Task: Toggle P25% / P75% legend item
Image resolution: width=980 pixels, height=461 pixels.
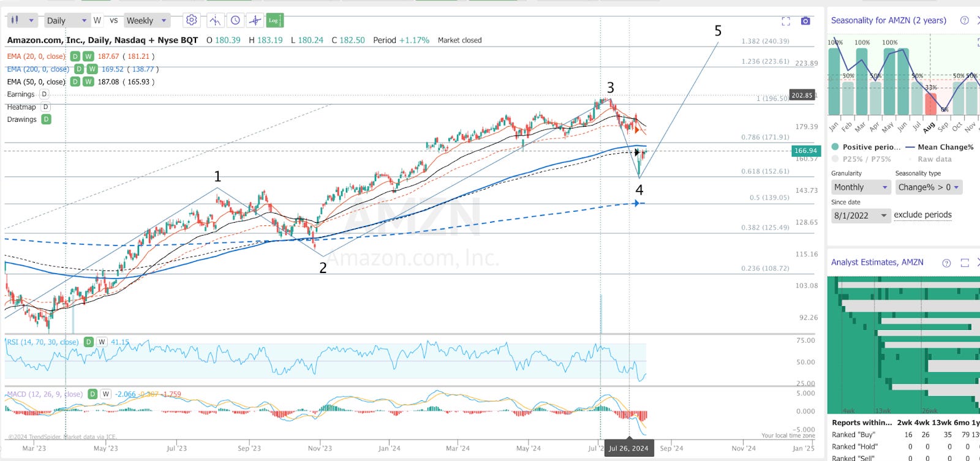Action: (861, 159)
